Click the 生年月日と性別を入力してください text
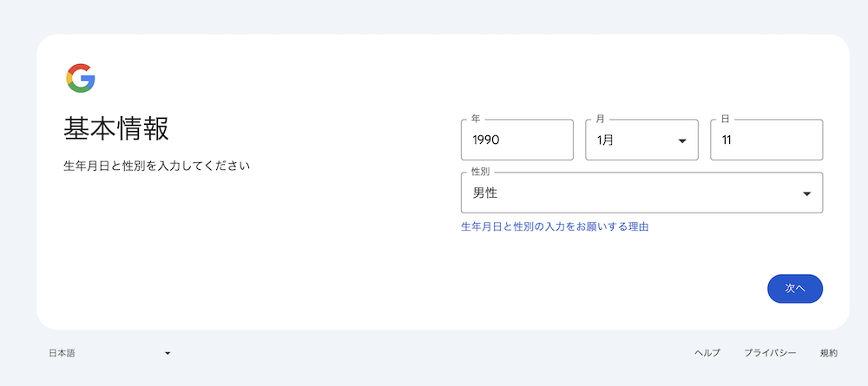Screen dimensions: 868x386 pyautogui.click(x=156, y=166)
